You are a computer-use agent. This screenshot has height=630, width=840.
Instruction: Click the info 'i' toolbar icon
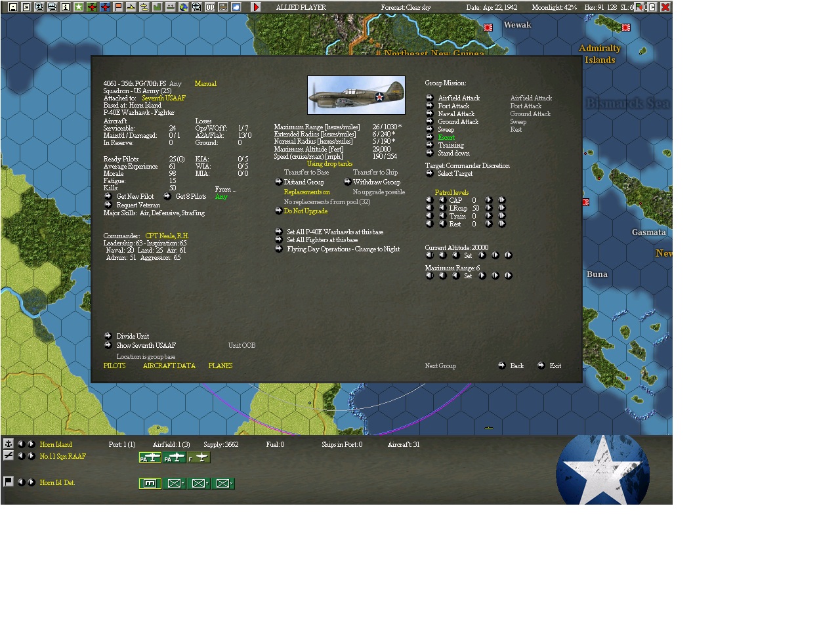click(65, 7)
